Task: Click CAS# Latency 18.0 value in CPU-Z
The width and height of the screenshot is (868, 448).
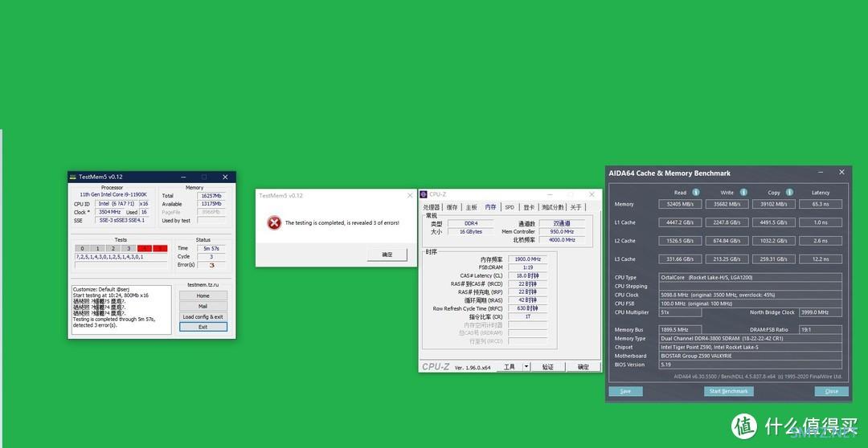Action: [x=527, y=275]
